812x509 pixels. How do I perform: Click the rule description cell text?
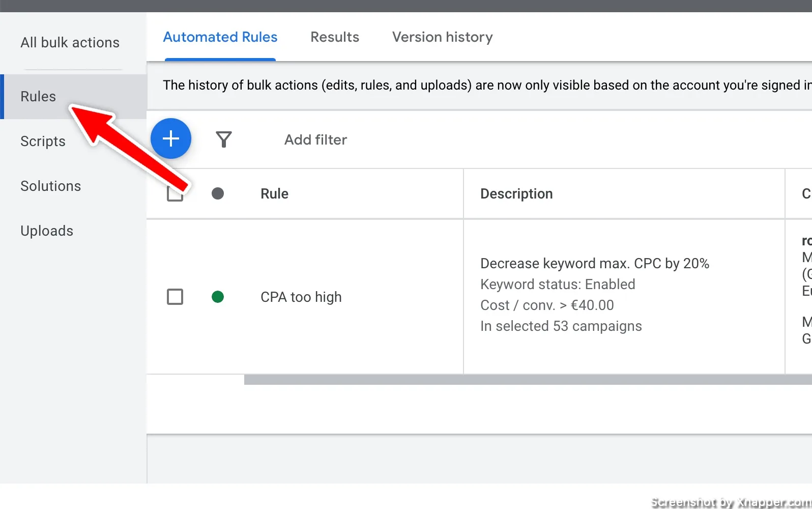click(595, 295)
